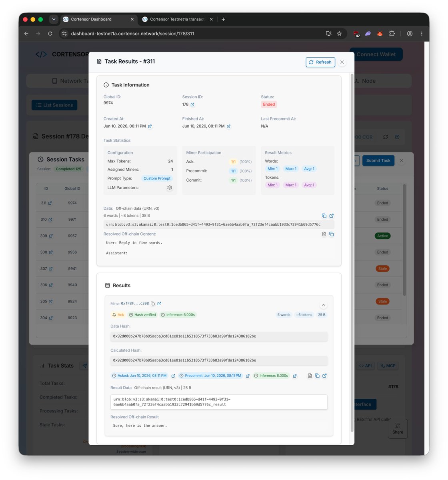448x480 pixels.
Task: Open the Acked timestamp transaction link
Action: pyautogui.click(x=173, y=376)
